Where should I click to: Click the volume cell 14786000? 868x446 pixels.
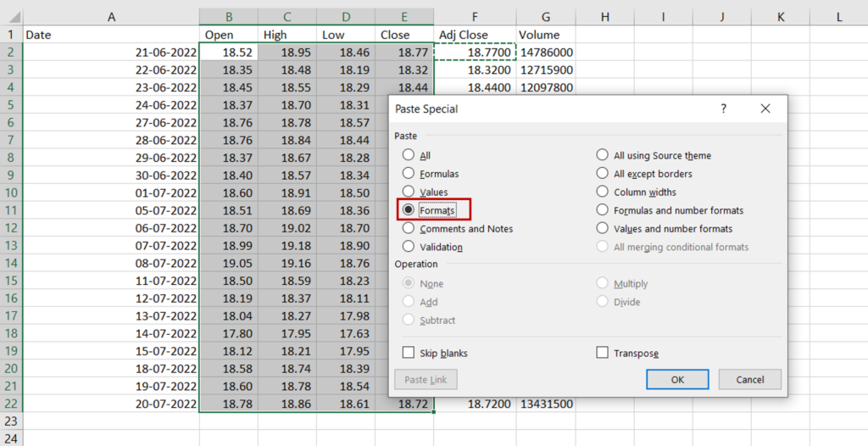click(x=547, y=53)
